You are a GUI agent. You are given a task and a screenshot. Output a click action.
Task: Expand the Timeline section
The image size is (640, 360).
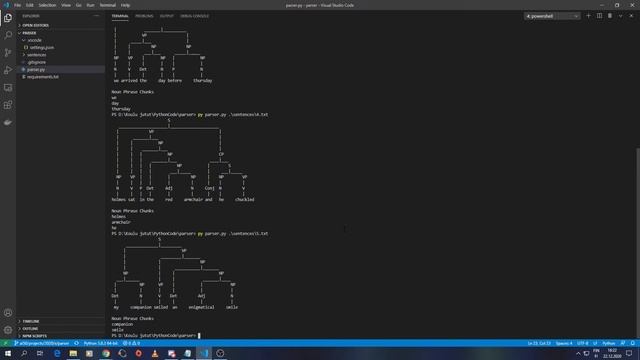[x=60, y=321]
